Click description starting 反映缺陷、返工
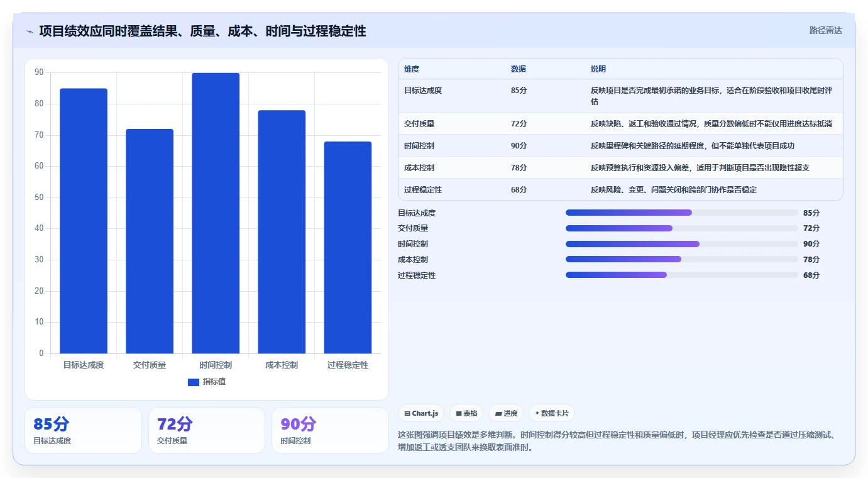 click(711, 124)
